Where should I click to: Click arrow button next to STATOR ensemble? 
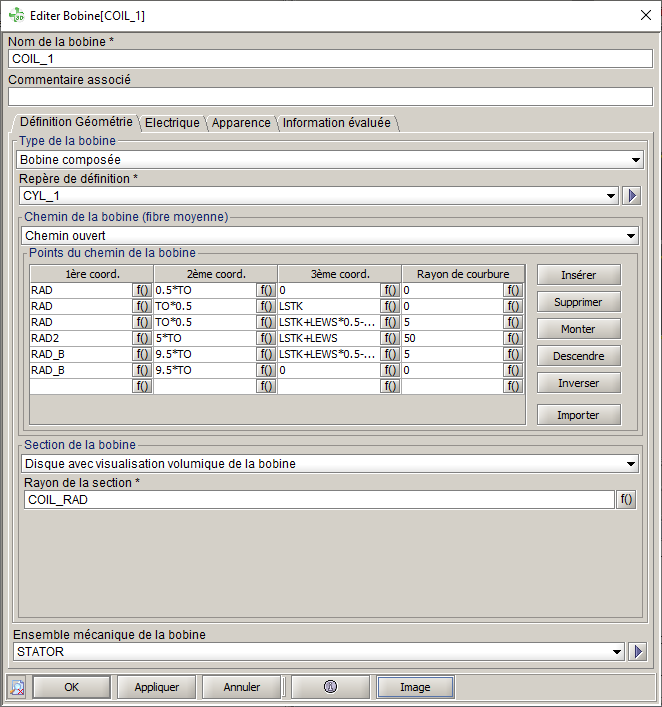pos(640,652)
